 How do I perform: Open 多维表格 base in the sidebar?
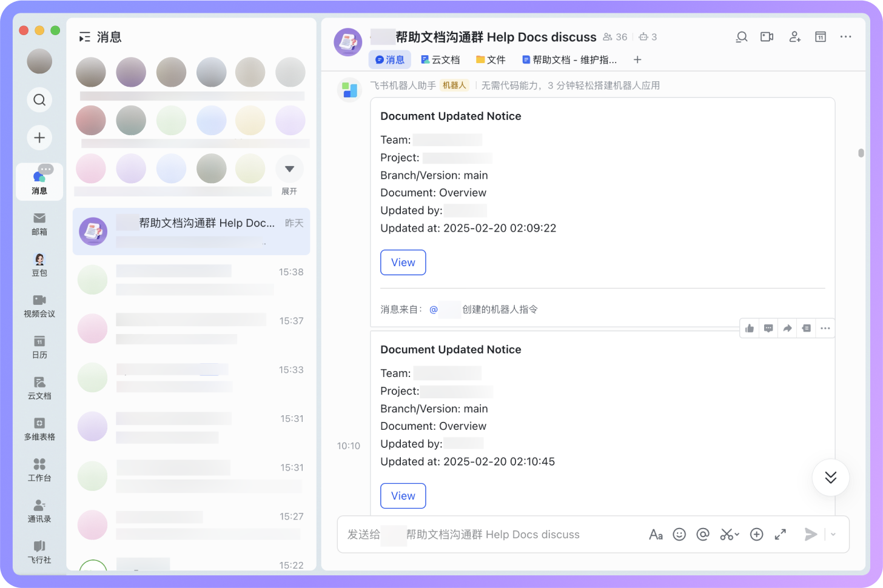(39, 429)
